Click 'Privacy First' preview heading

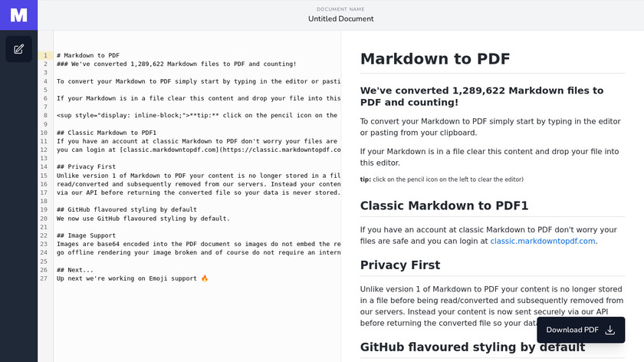[400, 265]
